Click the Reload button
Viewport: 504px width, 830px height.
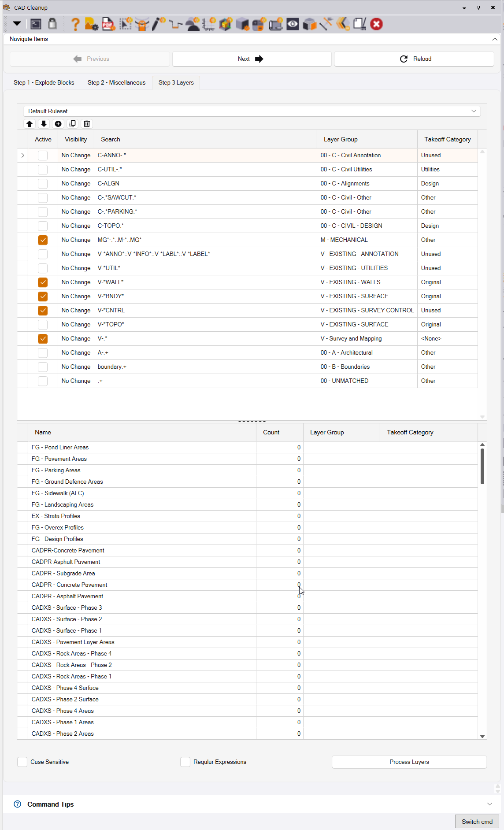(414, 59)
